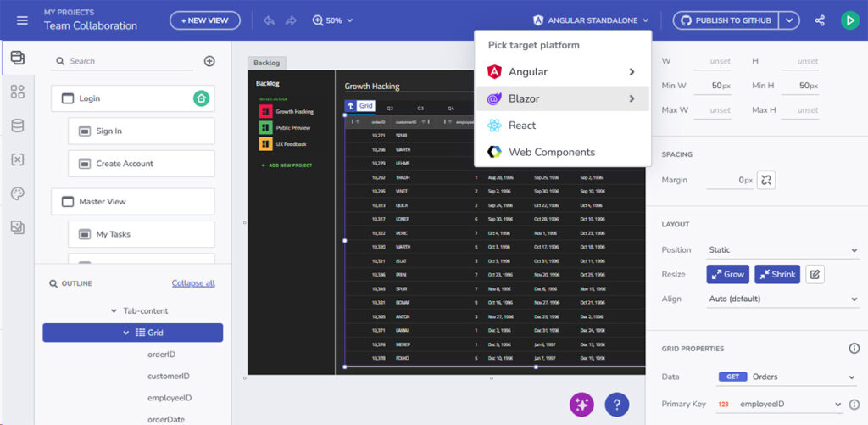The height and width of the screenshot is (425, 868).
Task: Click the resize edit pencil icon
Action: pos(815,274)
